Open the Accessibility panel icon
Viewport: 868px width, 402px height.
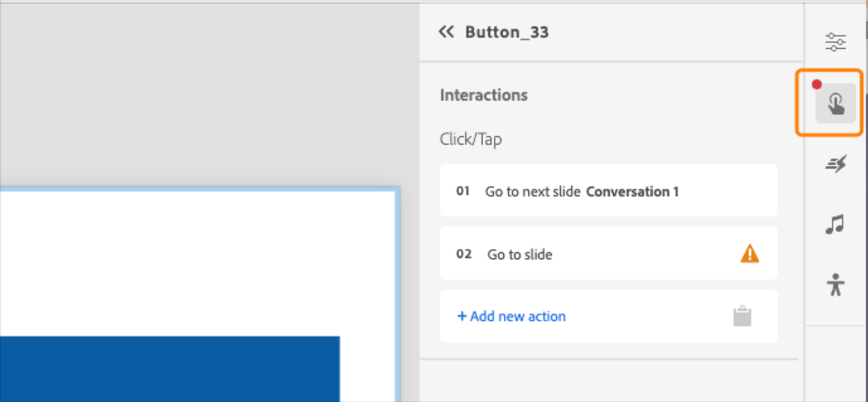[835, 285]
